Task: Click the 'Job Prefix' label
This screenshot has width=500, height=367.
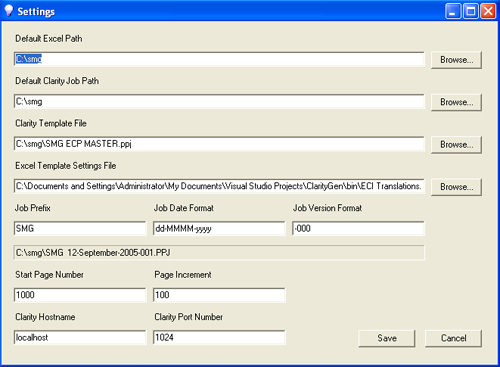Action: [33, 208]
